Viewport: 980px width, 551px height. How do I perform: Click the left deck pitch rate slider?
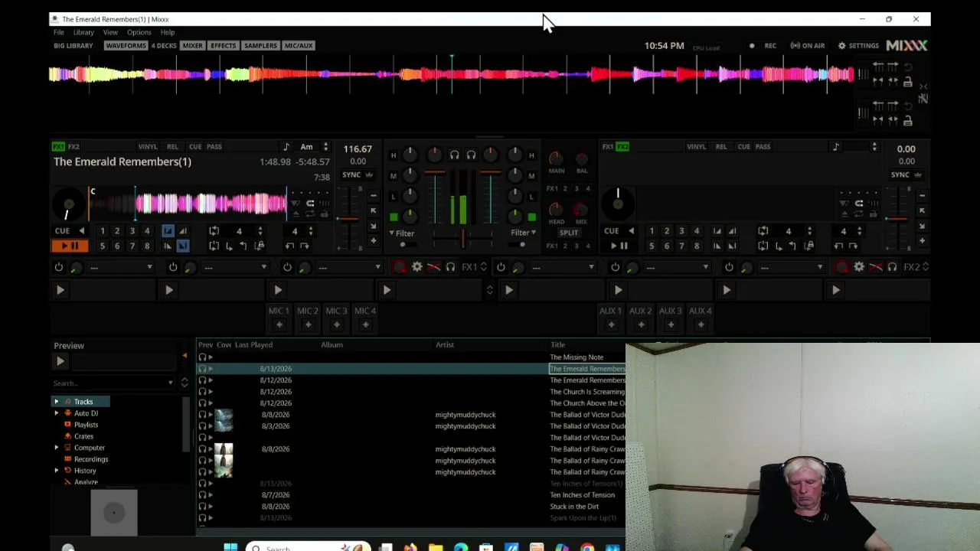point(348,220)
